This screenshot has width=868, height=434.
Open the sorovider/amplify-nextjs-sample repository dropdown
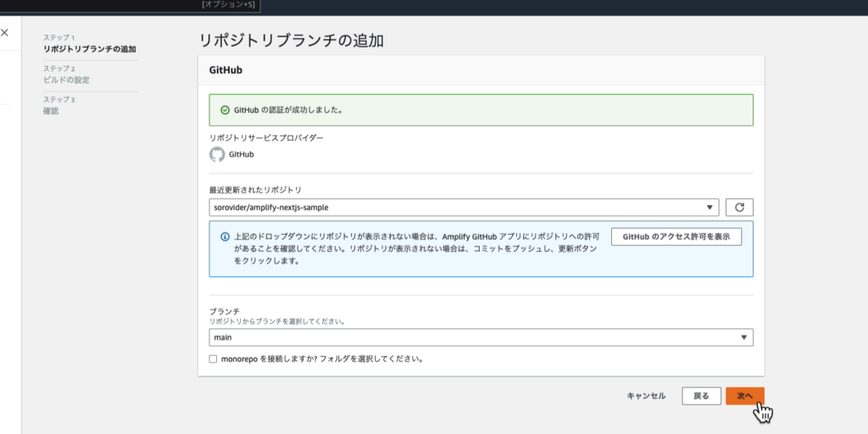[464, 208]
